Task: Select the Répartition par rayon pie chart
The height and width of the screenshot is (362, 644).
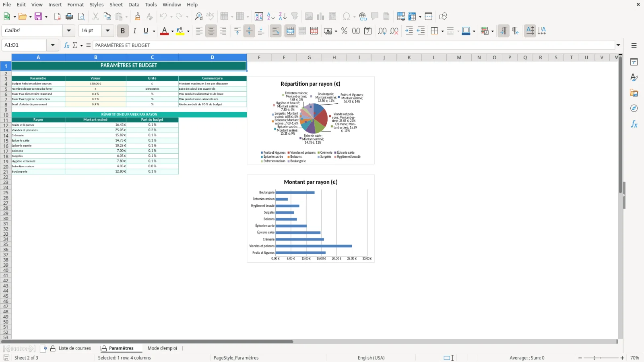Action: (311, 120)
